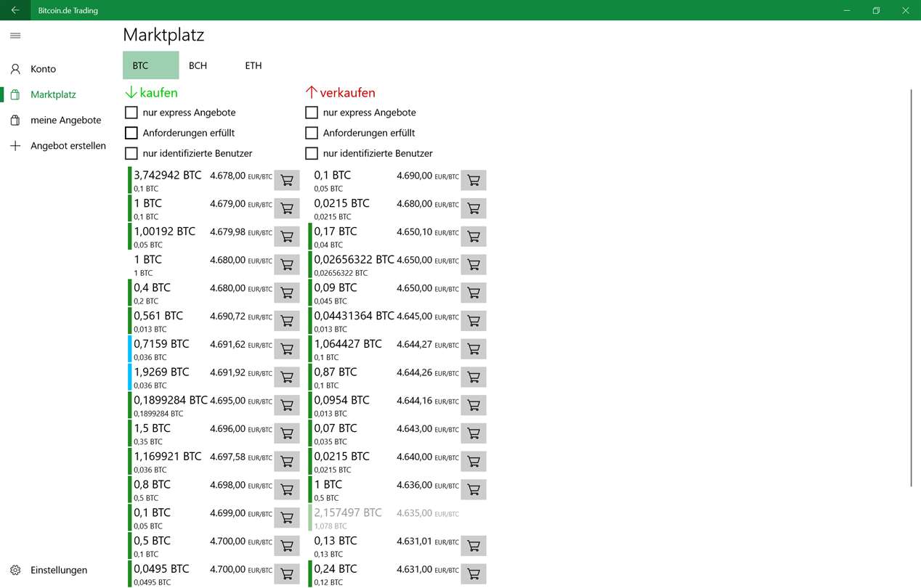Viewport: 921px width, 588px height.
Task: Click cart for 0,7159 BTC buy offer
Action: [x=287, y=349]
